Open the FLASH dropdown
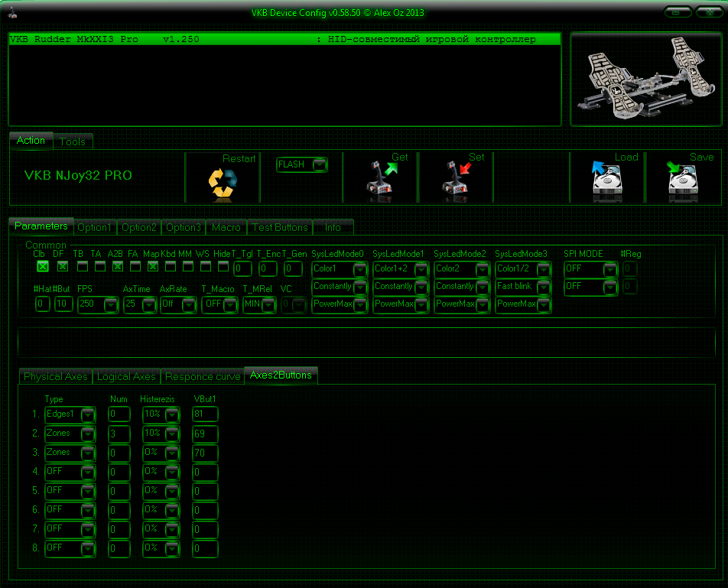728x588 pixels. point(302,164)
